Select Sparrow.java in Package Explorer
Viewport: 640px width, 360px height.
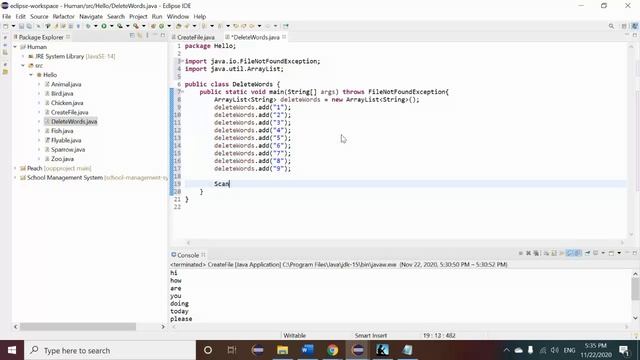click(68, 149)
